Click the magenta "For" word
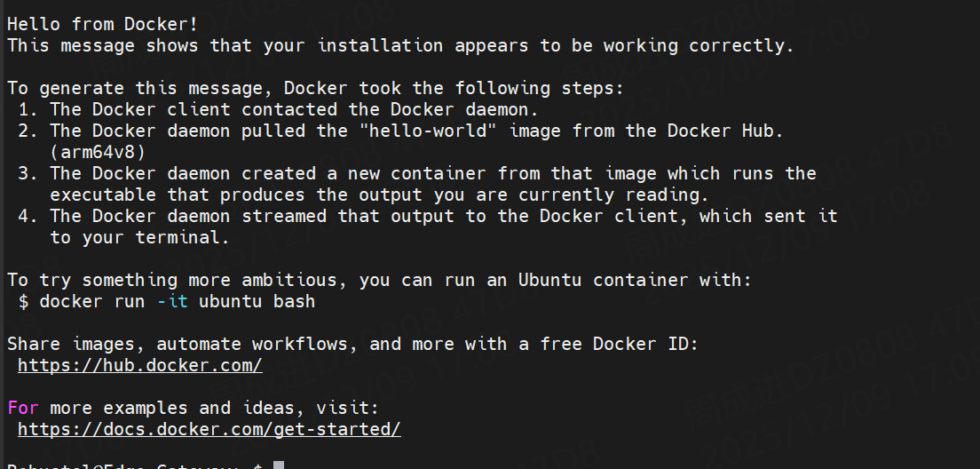 [x=23, y=408]
